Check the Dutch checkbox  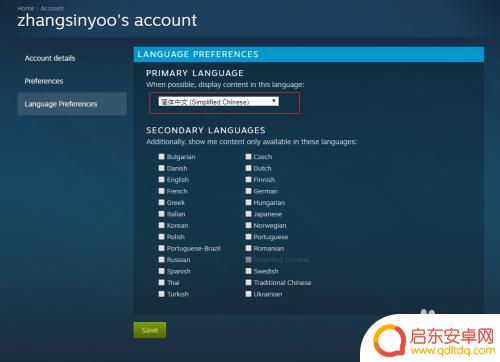click(248, 168)
